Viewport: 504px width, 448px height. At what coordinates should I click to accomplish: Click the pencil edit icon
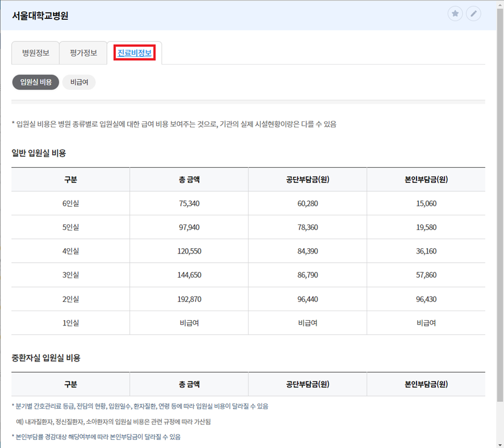pos(473,13)
